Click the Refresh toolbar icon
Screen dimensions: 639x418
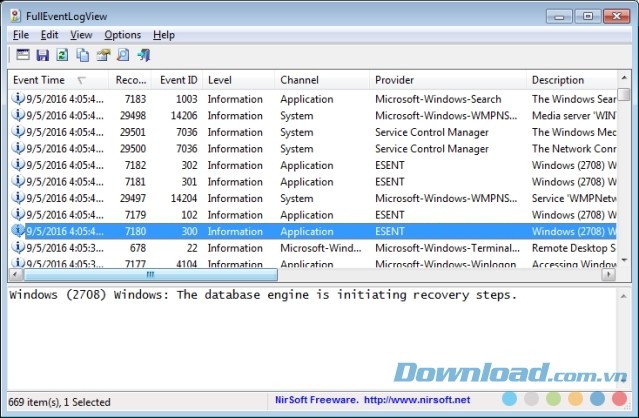62,55
